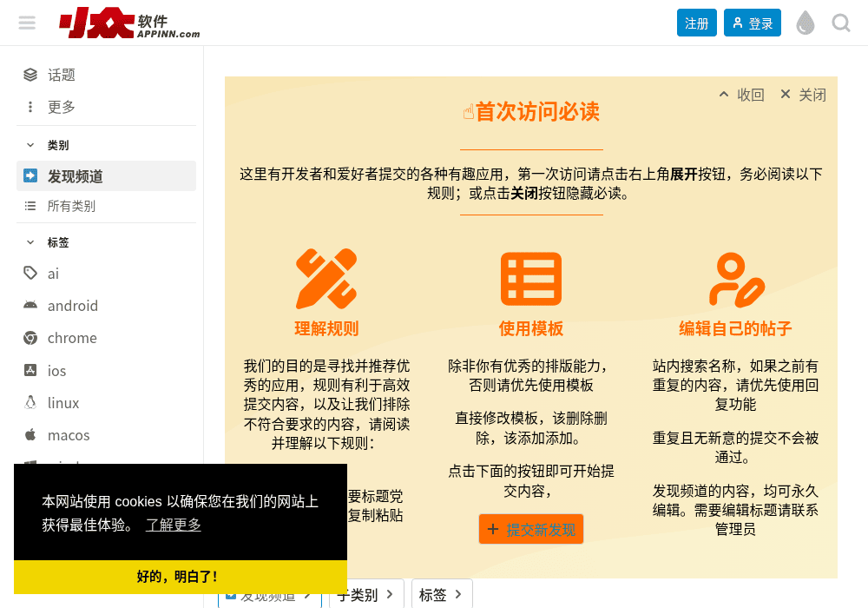Screen dimensions: 868x608
Task: Click the 注册 sign-up button
Action: (x=696, y=23)
